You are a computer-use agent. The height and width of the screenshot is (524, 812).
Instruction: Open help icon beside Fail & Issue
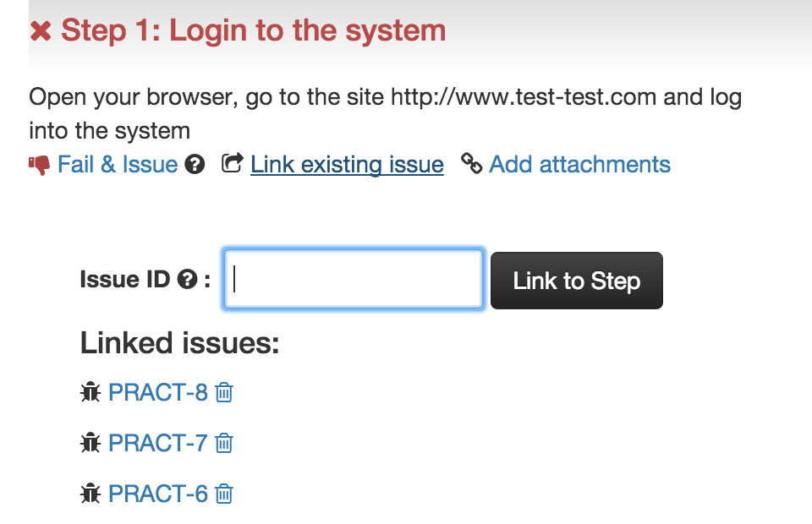[x=195, y=165]
